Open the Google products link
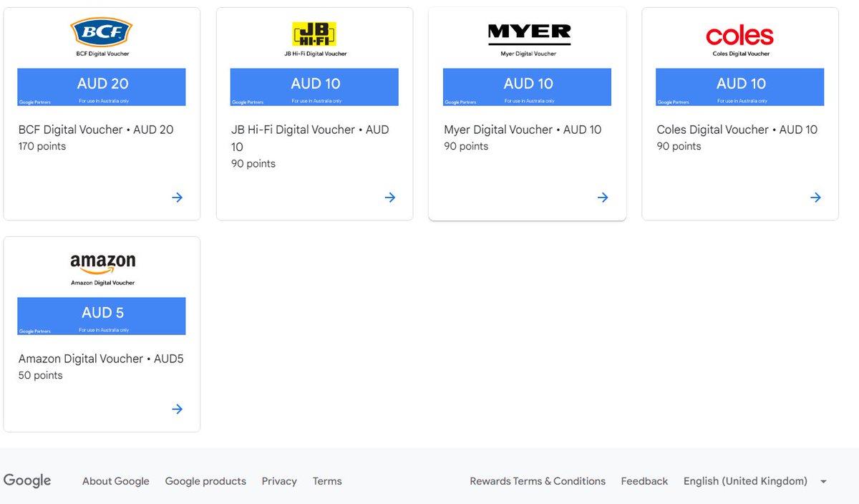Screen dimensions: 859x504 click(205, 481)
